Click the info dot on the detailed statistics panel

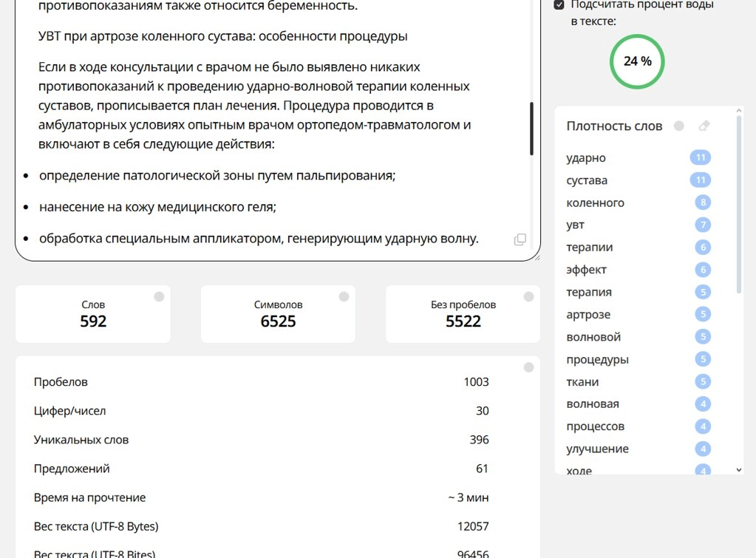pos(528,366)
